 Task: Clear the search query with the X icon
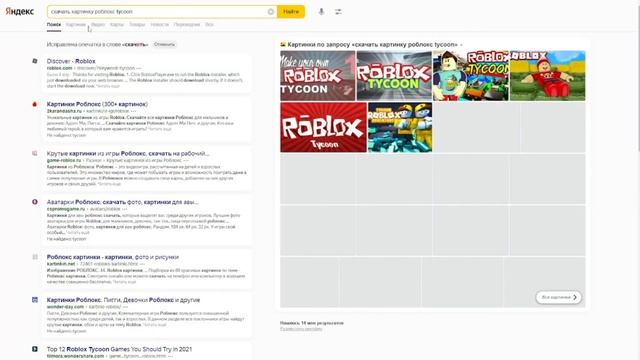tap(271, 11)
